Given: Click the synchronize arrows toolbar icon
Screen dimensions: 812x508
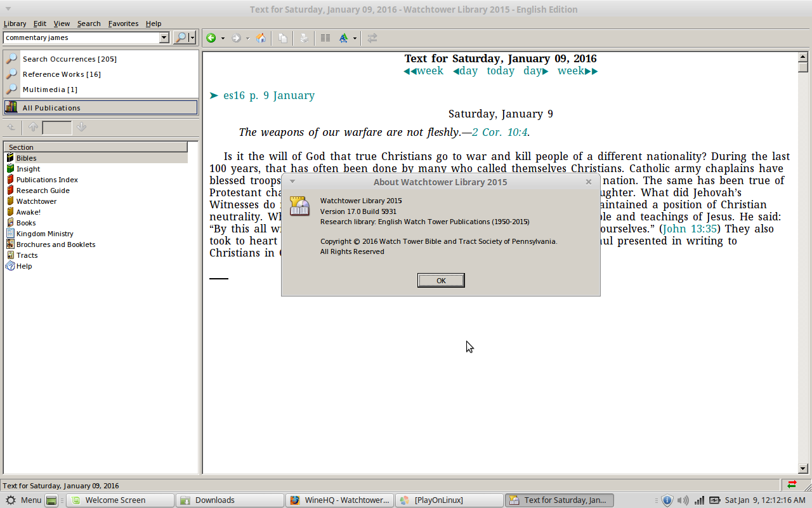Looking at the screenshot, I should coord(372,38).
